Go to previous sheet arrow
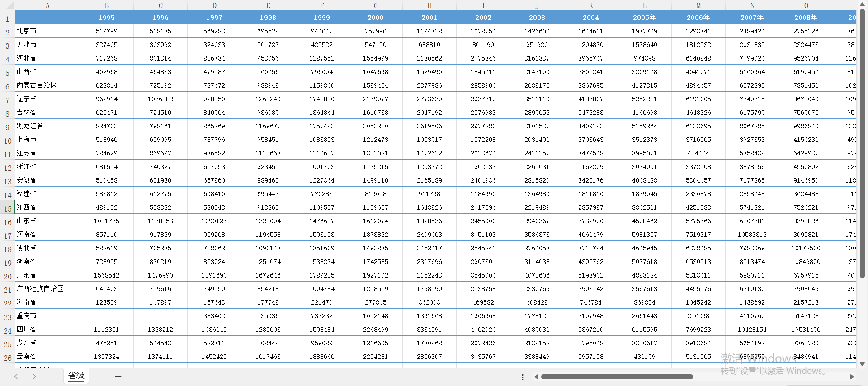The image size is (868, 386). tap(16, 377)
